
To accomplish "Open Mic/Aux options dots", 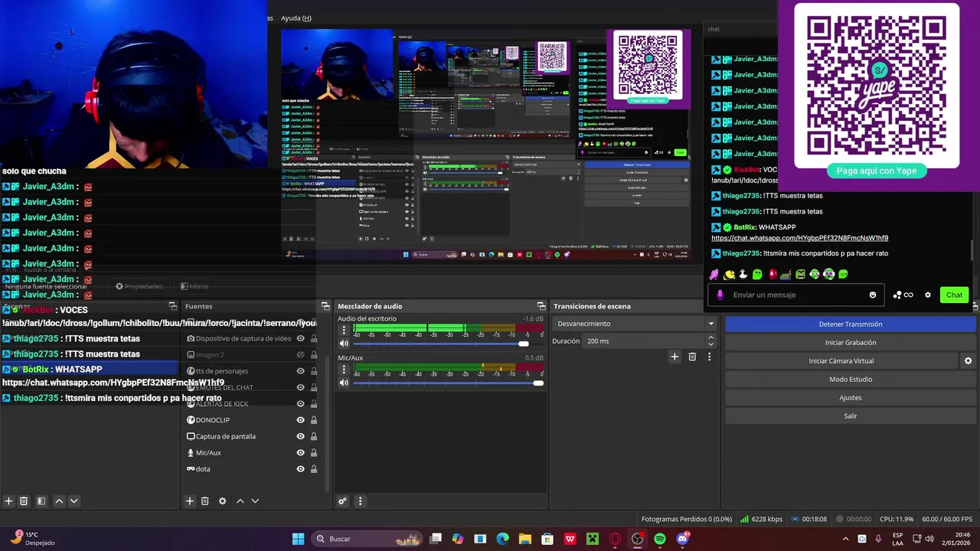I will pyautogui.click(x=344, y=370).
